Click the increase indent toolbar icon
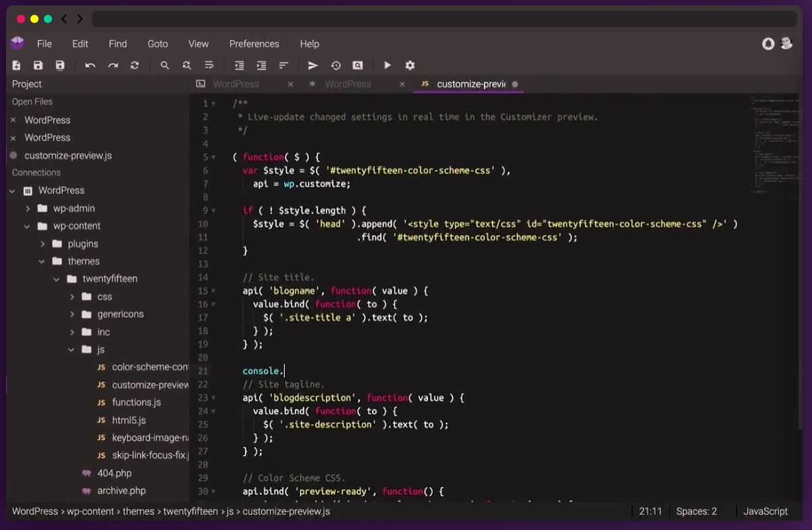Viewport: 812px width, 530px height. pos(261,65)
